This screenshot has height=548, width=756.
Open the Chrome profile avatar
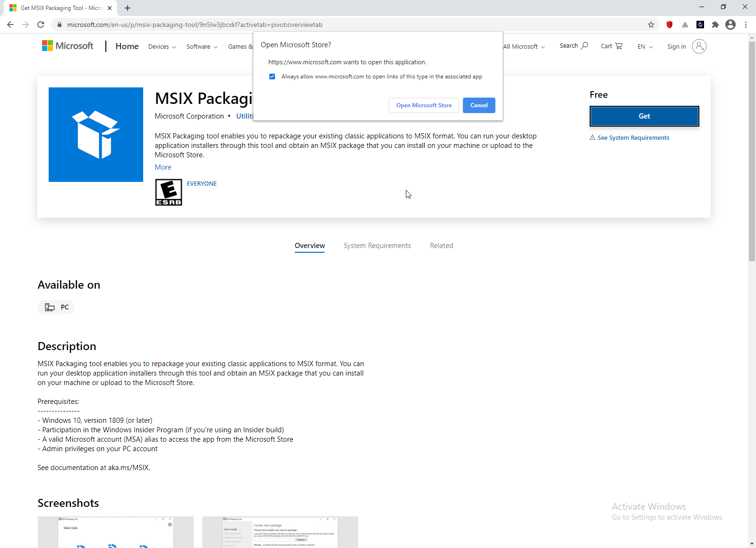coord(730,25)
